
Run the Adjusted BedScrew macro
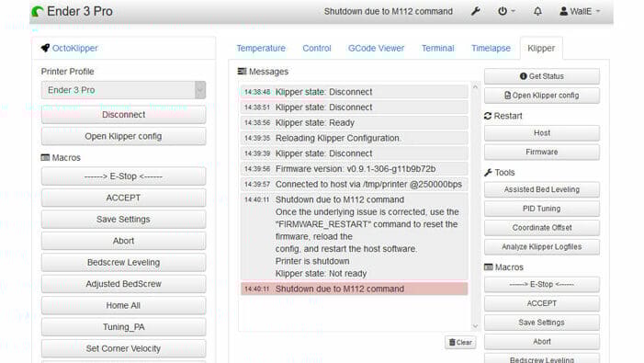[123, 284]
